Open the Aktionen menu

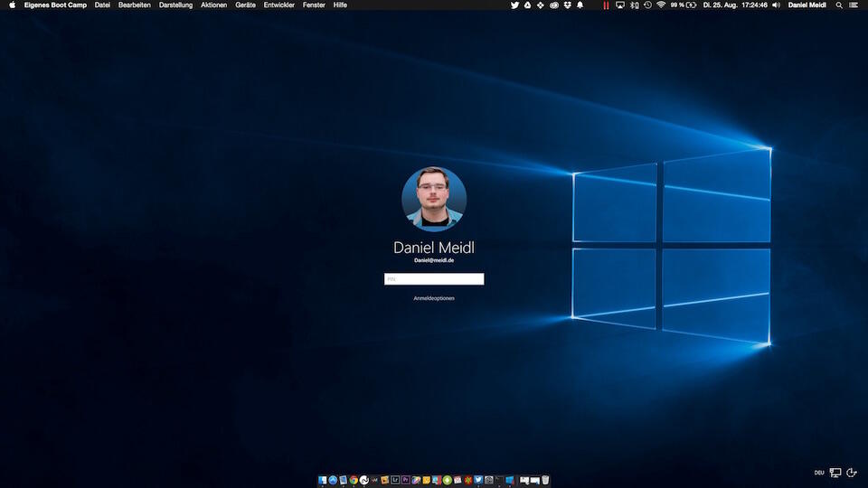tap(213, 5)
